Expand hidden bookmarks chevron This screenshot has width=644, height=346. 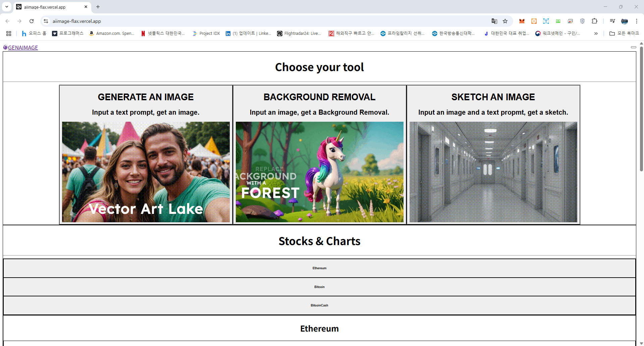coord(596,34)
